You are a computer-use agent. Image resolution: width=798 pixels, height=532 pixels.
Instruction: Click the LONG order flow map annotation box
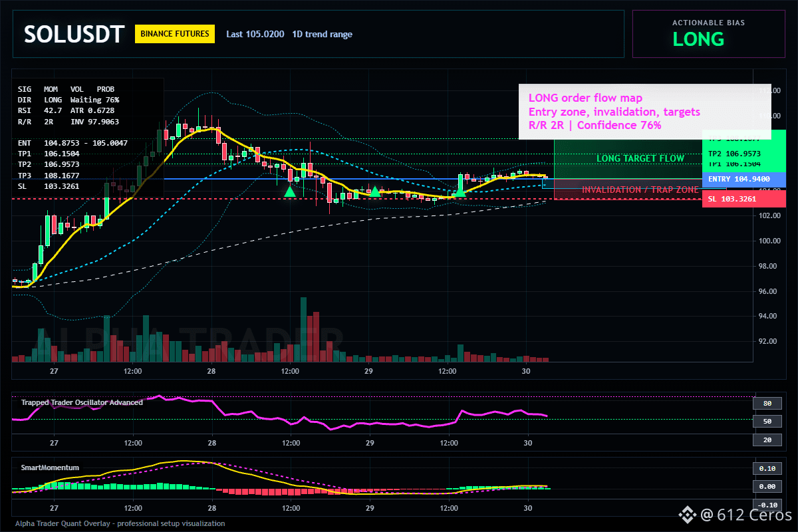(x=644, y=112)
